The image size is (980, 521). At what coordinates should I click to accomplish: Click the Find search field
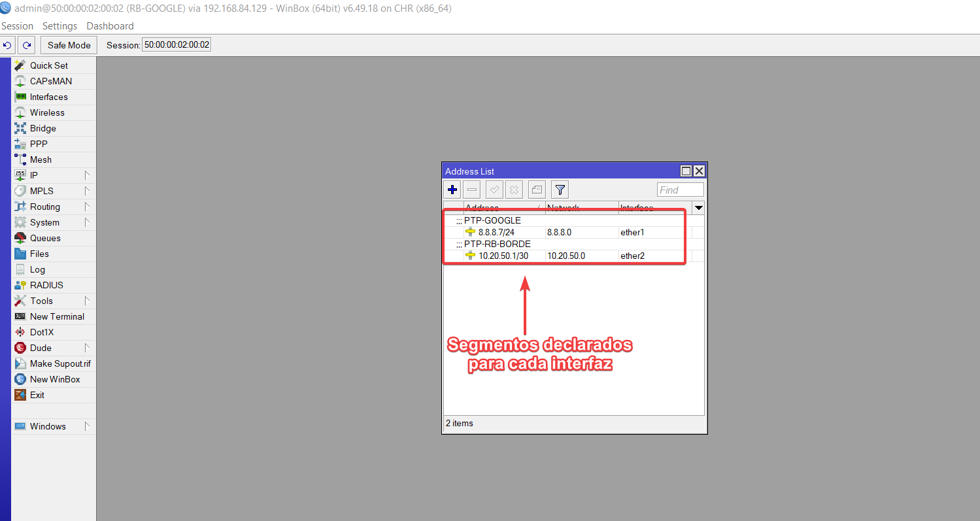[680, 190]
